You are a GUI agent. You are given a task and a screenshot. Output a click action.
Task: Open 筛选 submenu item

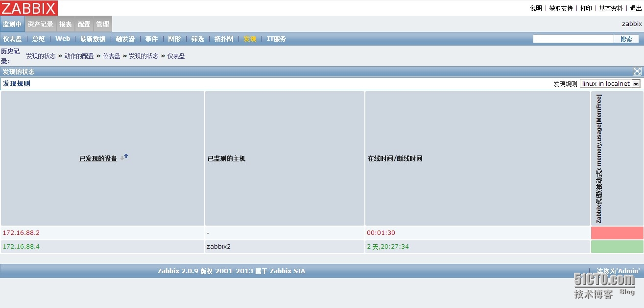point(197,39)
